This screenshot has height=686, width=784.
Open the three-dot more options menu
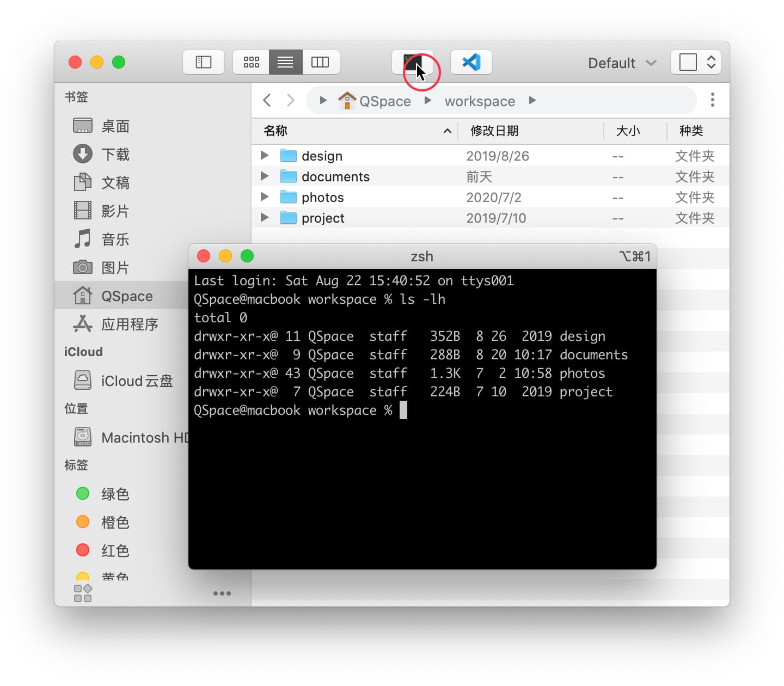(712, 100)
